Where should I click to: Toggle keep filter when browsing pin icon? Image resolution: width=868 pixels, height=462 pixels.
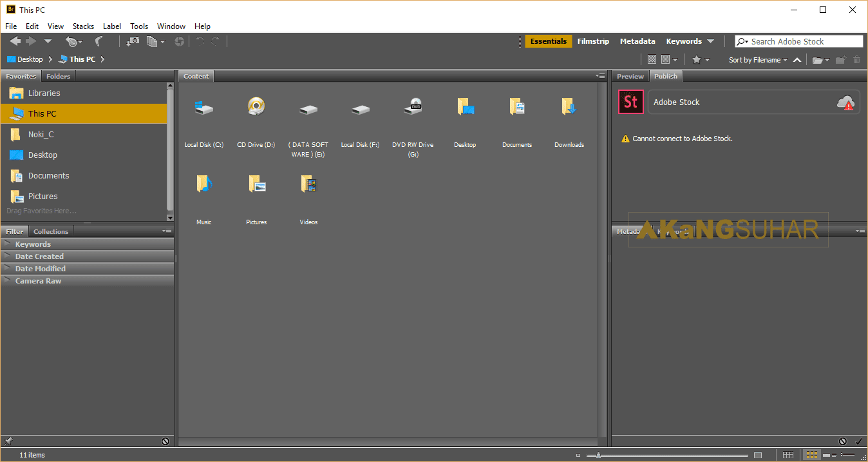pos(8,441)
